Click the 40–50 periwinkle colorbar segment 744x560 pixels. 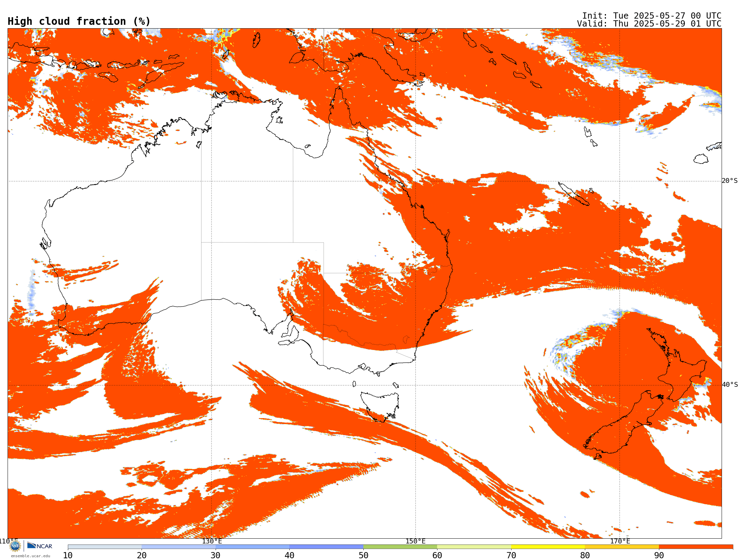click(326, 547)
